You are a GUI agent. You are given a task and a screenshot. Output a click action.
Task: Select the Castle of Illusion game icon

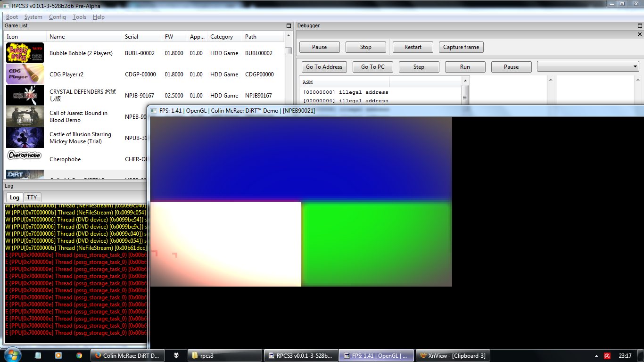(25, 138)
